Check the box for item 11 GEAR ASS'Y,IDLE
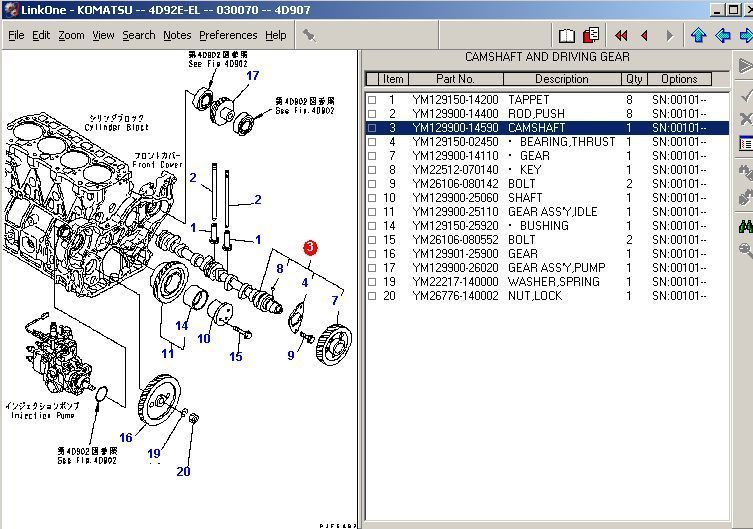This screenshot has width=753, height=529. click(372, 212)
